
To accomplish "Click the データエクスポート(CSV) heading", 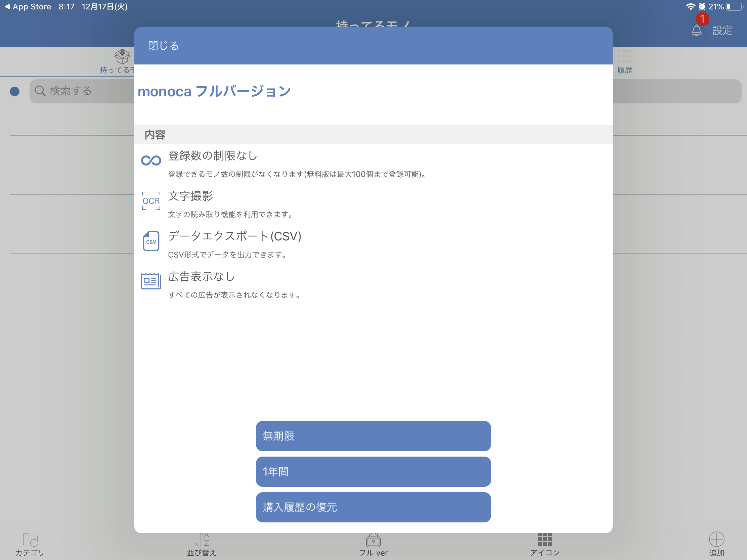I will coord(235,236).
